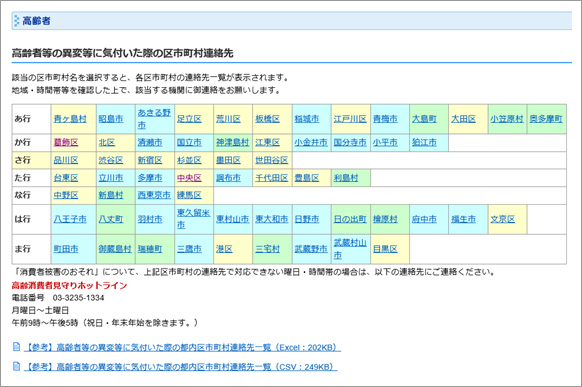Image resolution: width=582 pixels, height=387 pixels.
Task: Open the 新宿区 link
Action: tap(150, 160)
